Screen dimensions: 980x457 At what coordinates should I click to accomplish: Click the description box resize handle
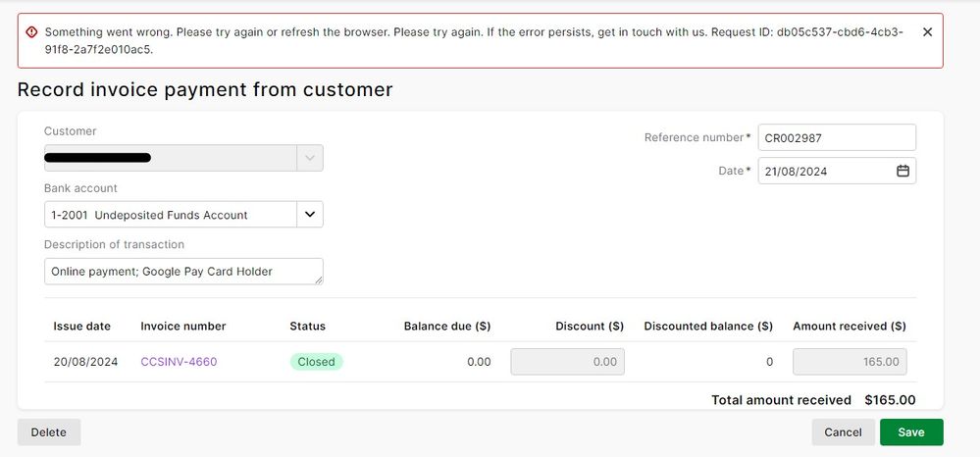click(x=319, y=280)
